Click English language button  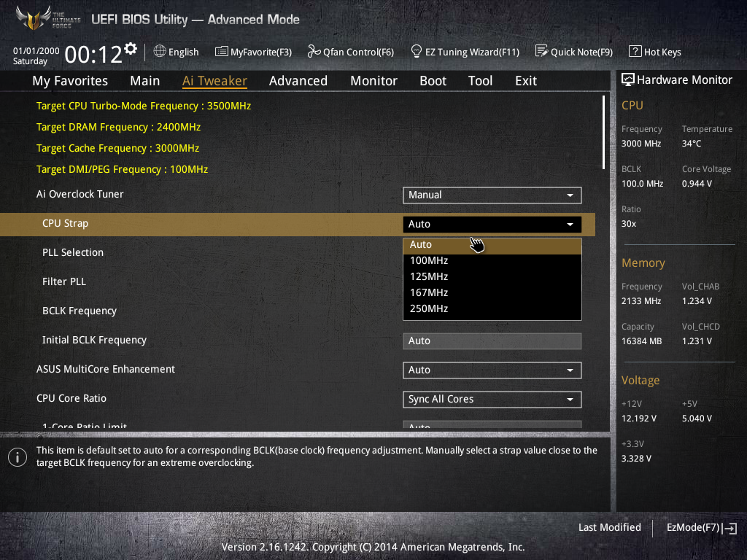[177, 52]
